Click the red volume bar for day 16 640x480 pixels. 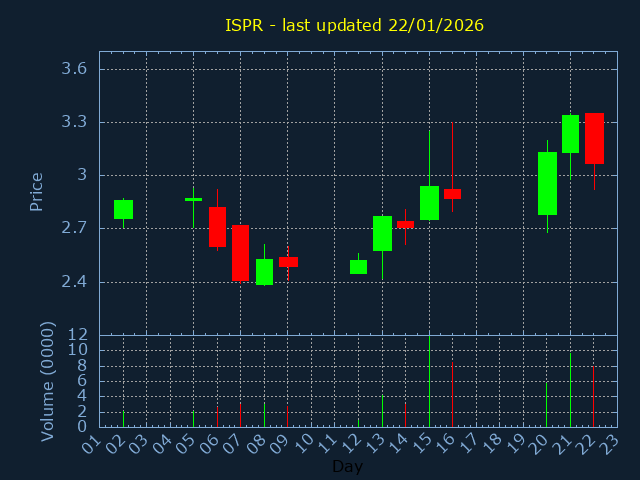click(x=452, y=394)
